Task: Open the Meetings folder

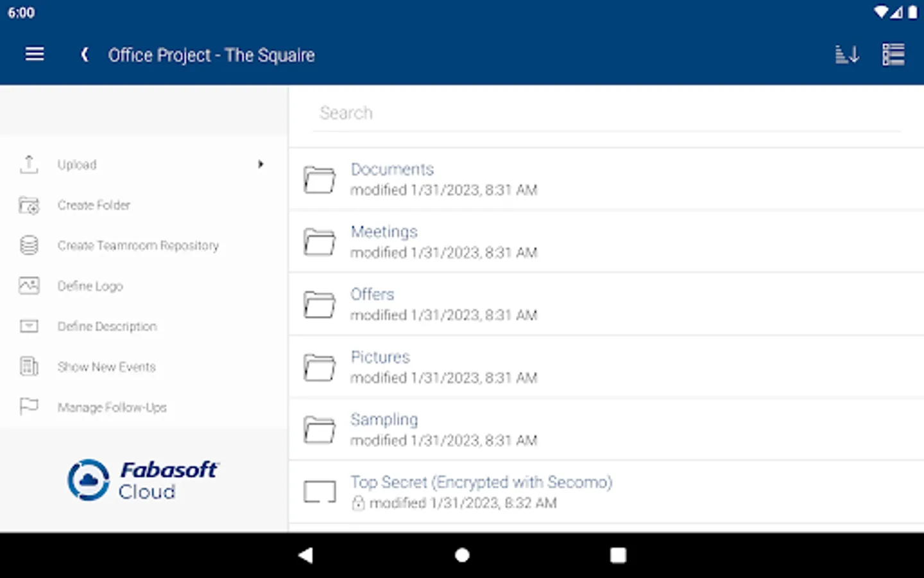Action: point(384,232)
